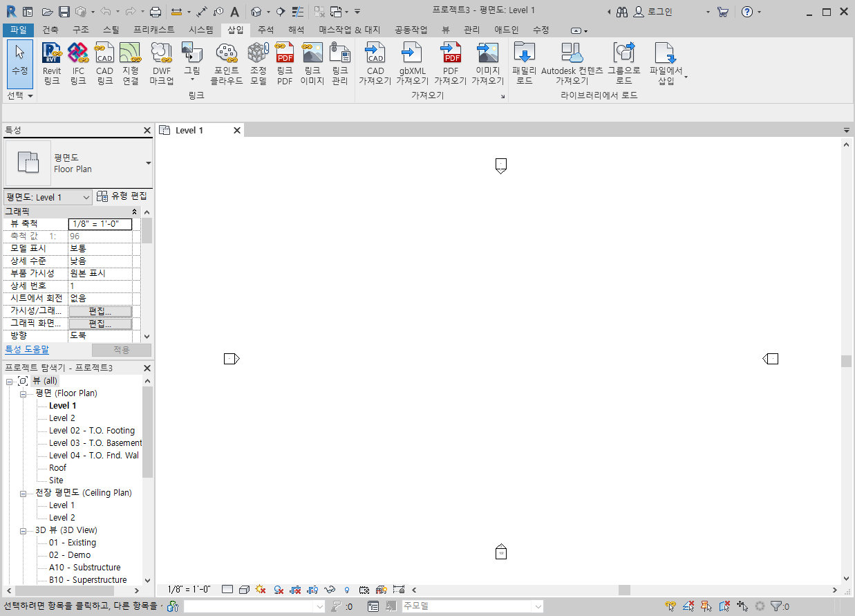Open the Site floor plan view
The height and width of the screenshot is (616, 855).
[x=56, y=480]
